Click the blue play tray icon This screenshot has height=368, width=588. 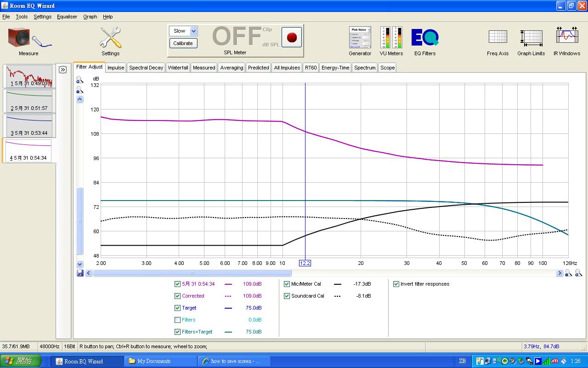[x=538, y=361]
